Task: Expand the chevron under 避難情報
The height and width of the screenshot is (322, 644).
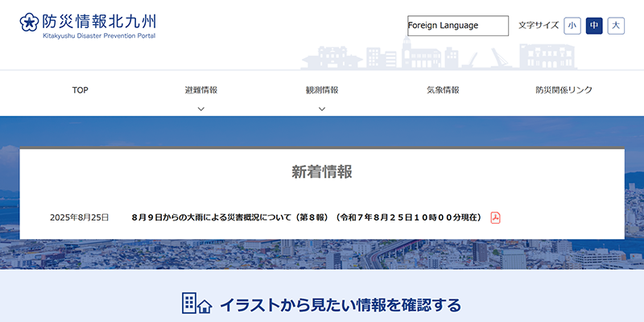Action: point(200,109)
